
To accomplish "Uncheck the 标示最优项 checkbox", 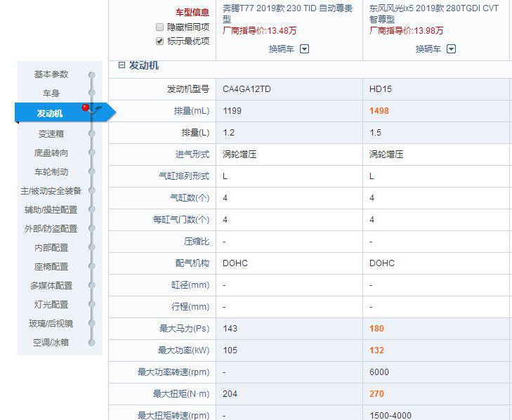I will pyautogui.click(x=159, y=41).
